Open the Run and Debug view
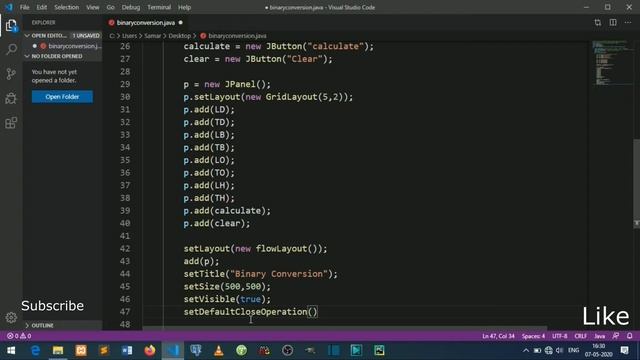Screen dimensions: 640x360 [11, 98]
